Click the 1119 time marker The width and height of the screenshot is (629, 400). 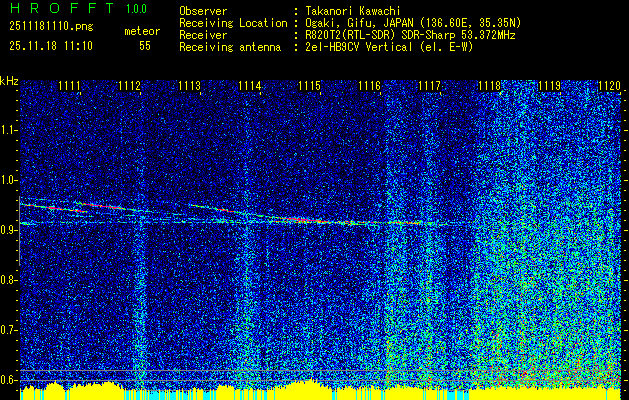click(x=550, y=85)
